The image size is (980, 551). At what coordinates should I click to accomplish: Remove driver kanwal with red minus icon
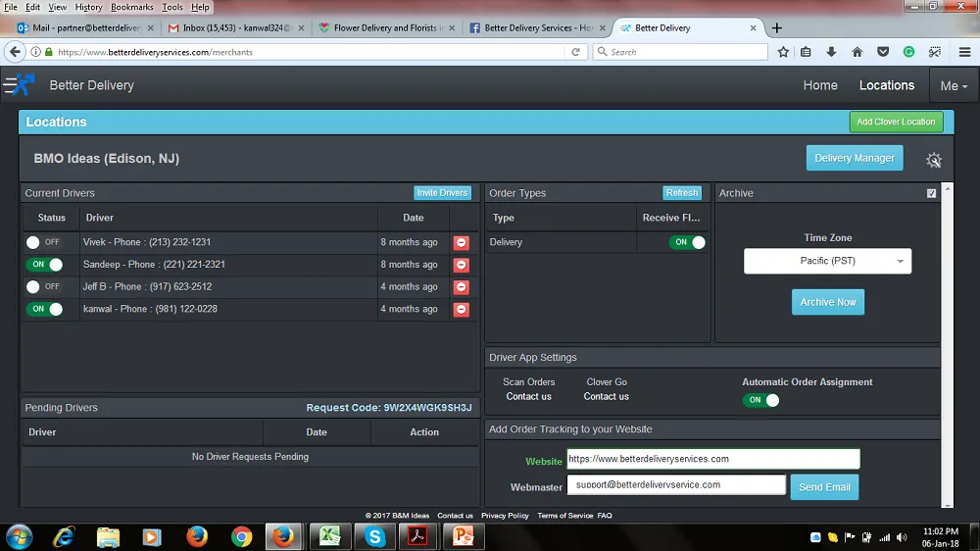pos(461,310)
